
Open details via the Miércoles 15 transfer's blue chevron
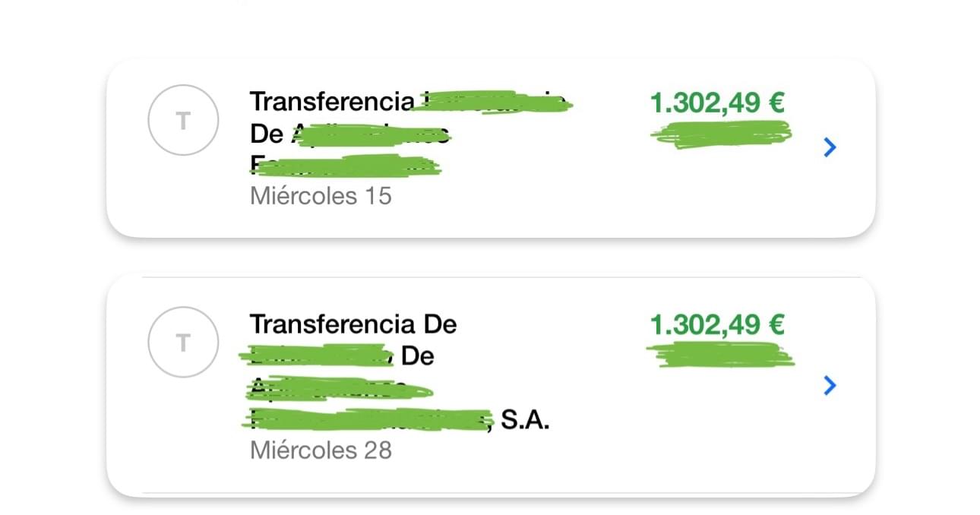pyautogui.click(x=830, y=147)
